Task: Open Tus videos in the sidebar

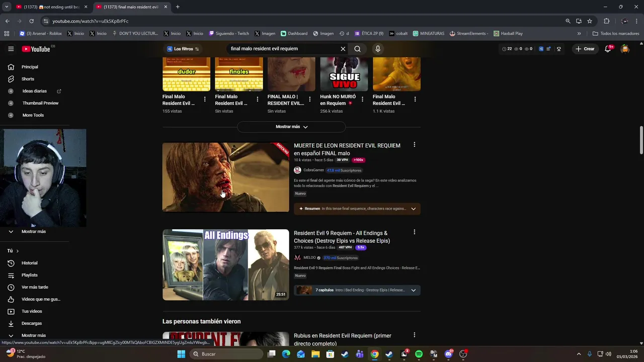Action: [x=32, y=311]
